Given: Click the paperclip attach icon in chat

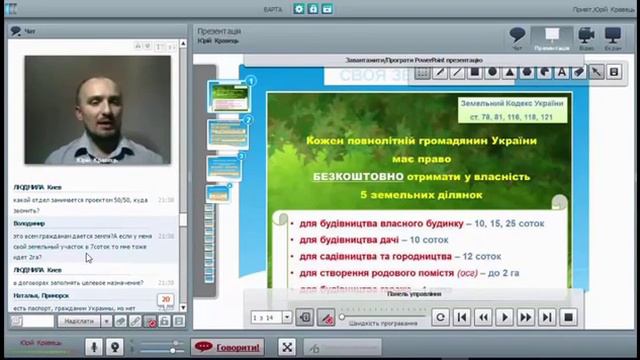Looking at the screenshot, I should pyautogui.click(x=120, y=321).
